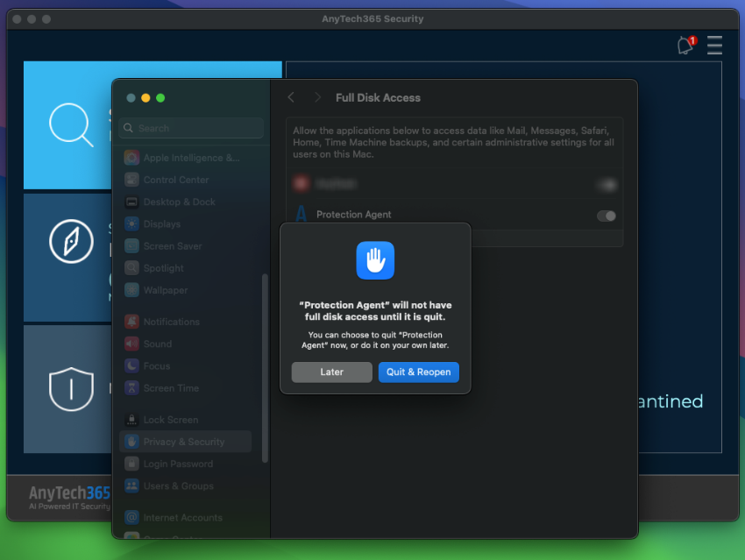
Task: Click the Spotlight sidebar icon
Action: [x=131, y=268]
